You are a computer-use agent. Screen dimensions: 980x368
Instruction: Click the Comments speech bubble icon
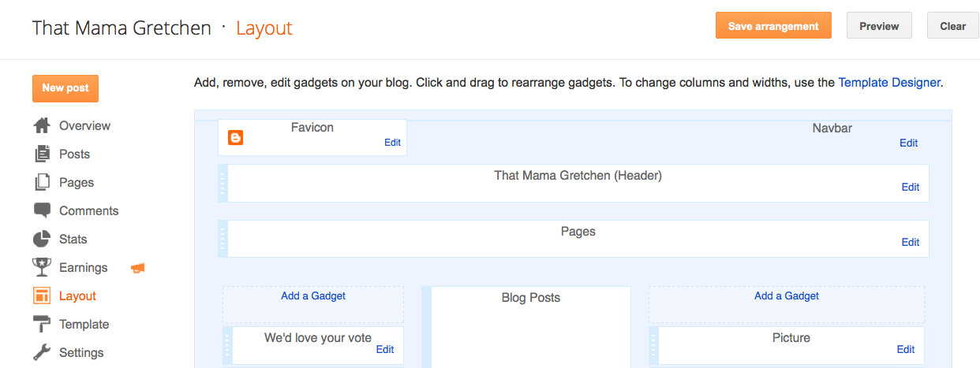click(42, 211)
